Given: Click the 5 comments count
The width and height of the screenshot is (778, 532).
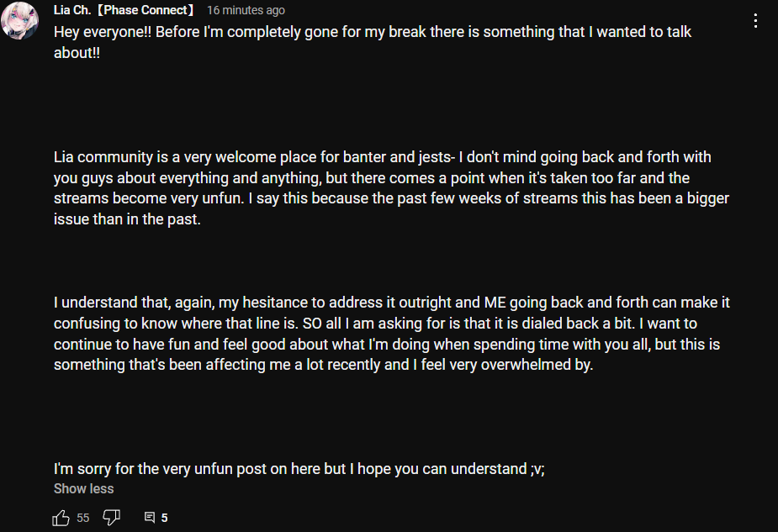Looking at the screenshot, I should 164,518.
